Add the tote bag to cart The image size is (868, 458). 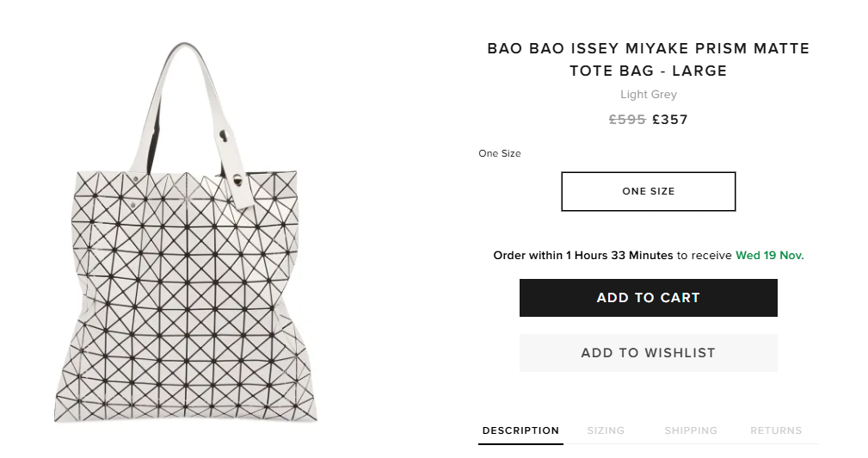pyautogui.click(x=648, y=298)
